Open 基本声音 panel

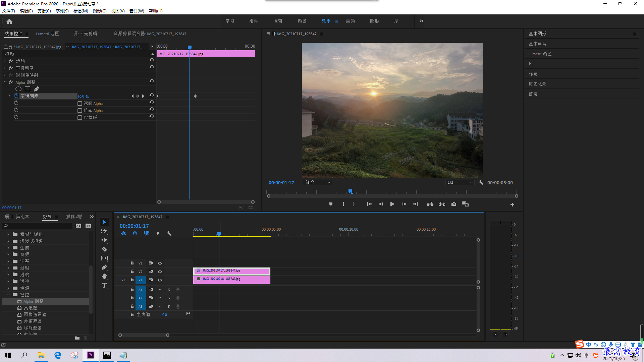[x=537, y=44]
